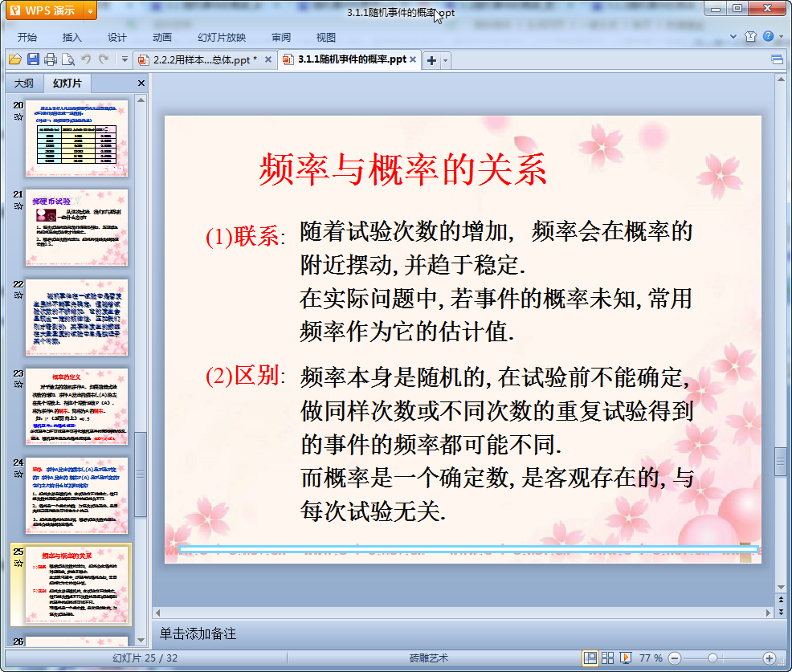The width and height of the screenshot is (792, 672).
Task: Open the 视图 ribbon tab
Action: [x=326, y=38]
